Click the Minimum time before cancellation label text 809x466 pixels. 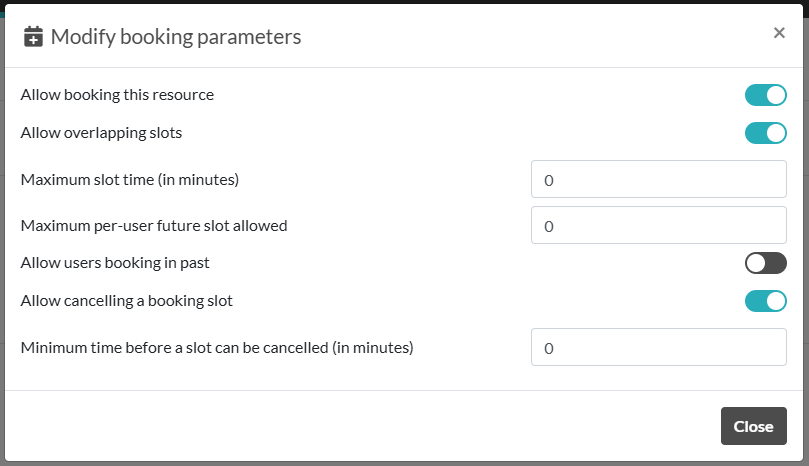(x=217, y=348)
